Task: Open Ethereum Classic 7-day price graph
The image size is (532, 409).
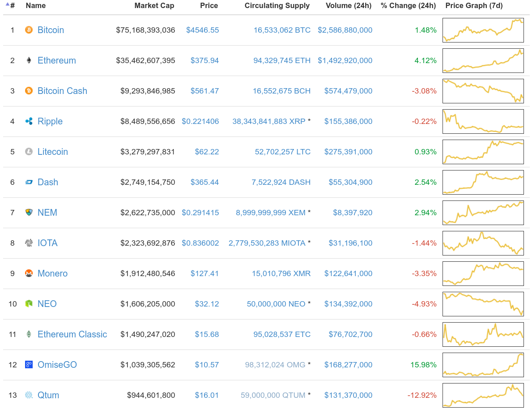Action: (x=483, y=334)
